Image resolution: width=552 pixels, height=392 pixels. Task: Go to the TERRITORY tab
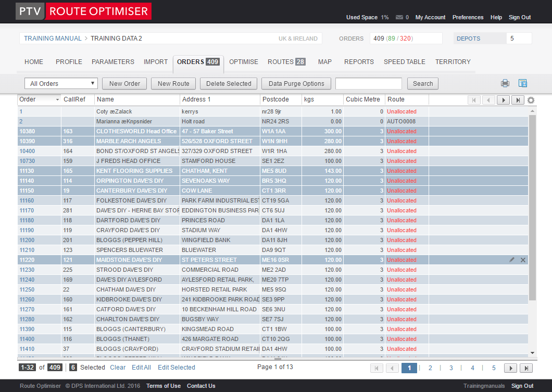coord(453,62)
